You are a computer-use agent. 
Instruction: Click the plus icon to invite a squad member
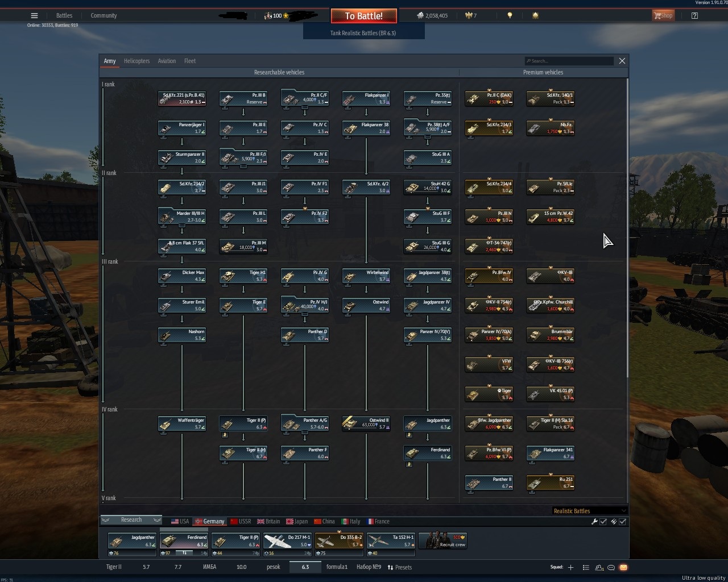[570, 567]
